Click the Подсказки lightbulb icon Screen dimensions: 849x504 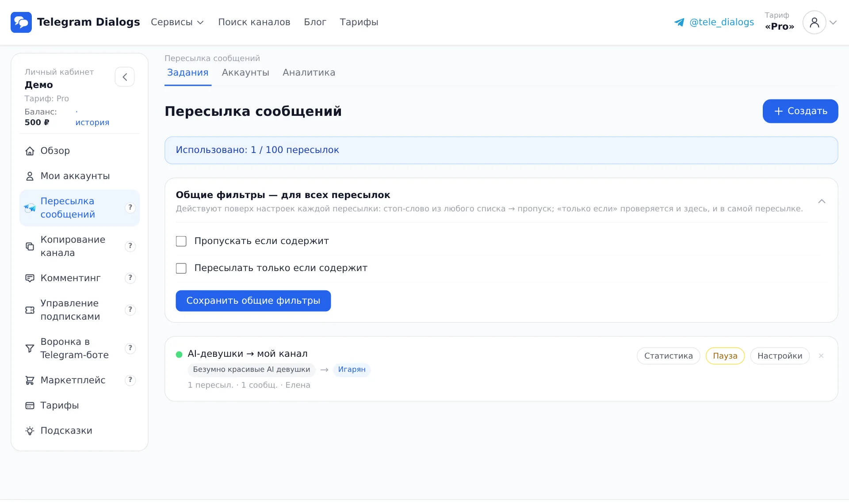coord(30,431)
